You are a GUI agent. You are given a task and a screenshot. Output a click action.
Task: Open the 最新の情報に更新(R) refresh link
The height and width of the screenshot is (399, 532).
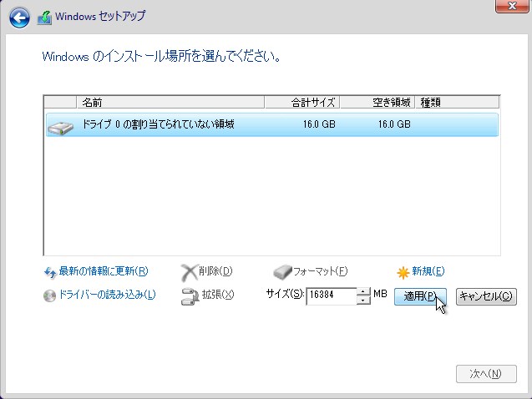[x=104, y=271]
